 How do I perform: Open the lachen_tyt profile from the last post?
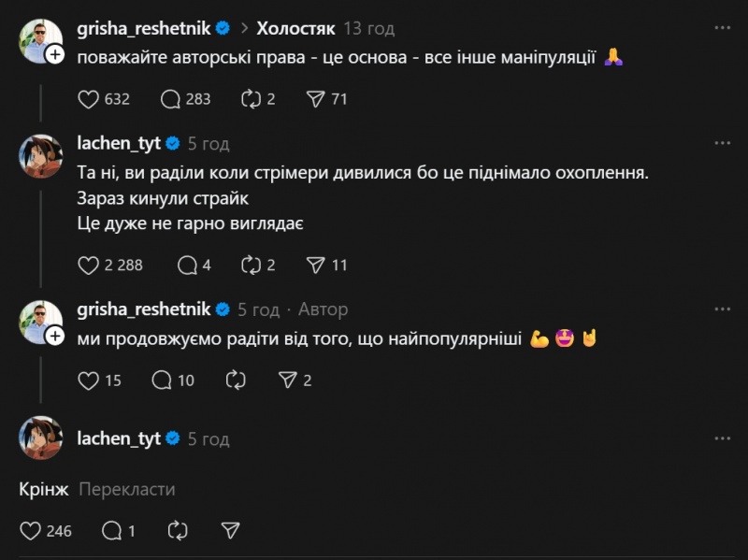coord(118,438)
